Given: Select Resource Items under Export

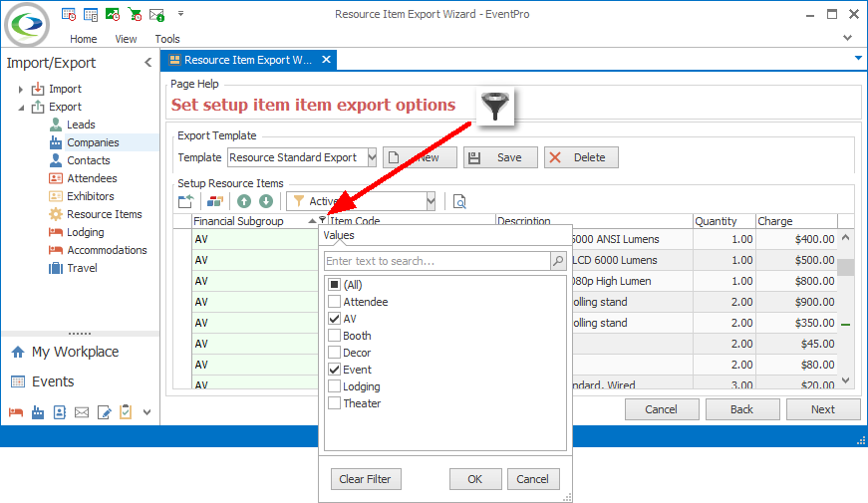Looking at the screenshot, I should [104, 214].
